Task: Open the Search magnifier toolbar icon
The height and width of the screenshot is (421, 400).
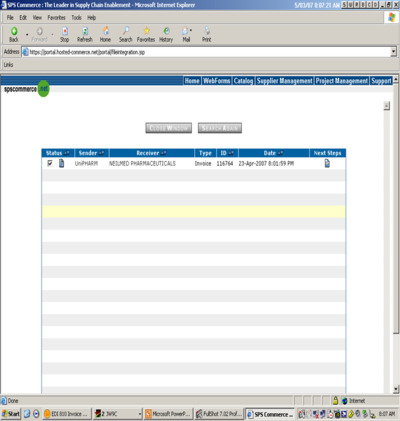Action: coord(126,31)
